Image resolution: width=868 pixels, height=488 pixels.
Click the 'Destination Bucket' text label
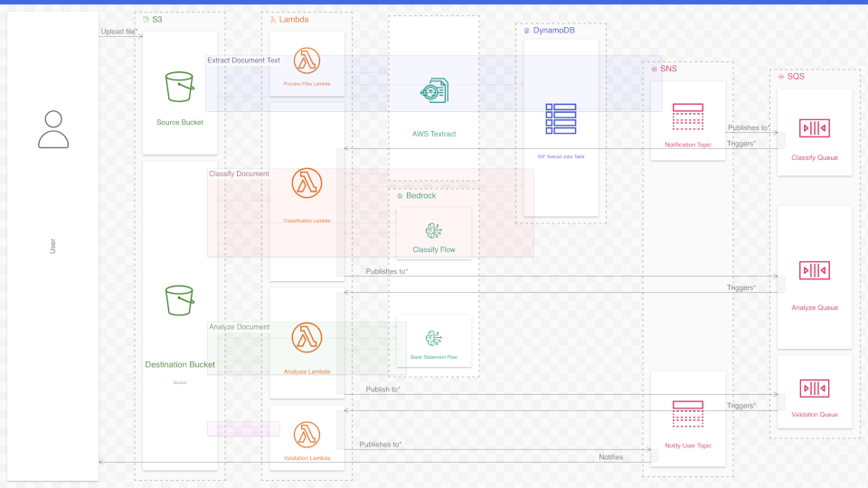[x=180, y=364]
